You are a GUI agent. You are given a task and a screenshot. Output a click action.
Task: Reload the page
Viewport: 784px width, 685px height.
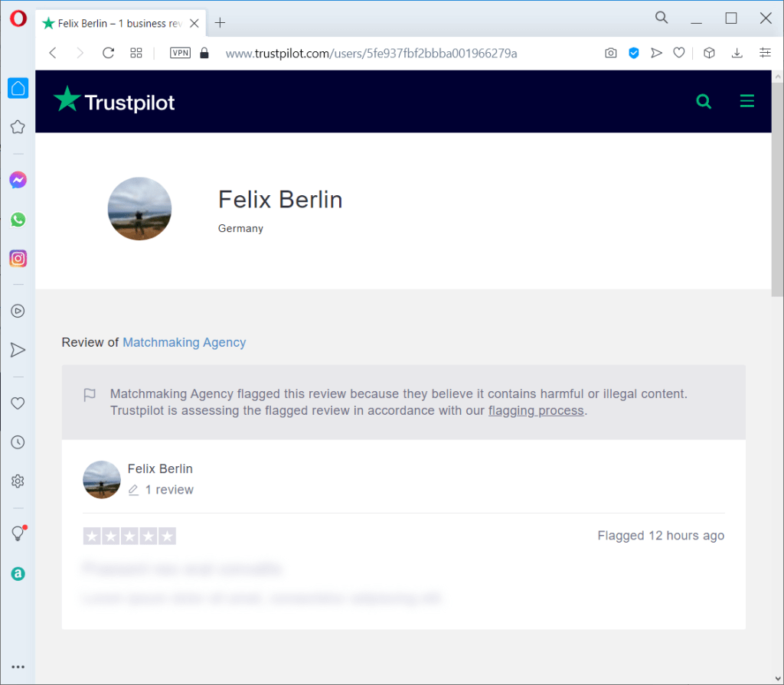(x=108, y=53)
